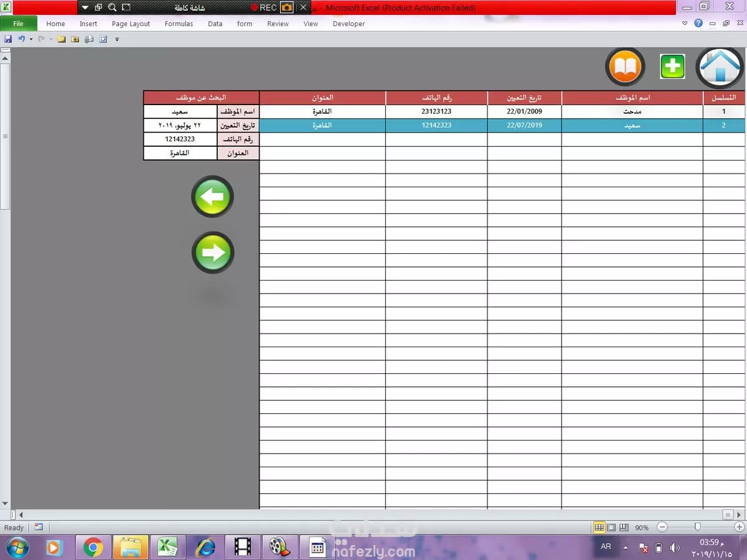Click the Excel taskbar icon
Screen dimensions: 747x560
pos(167,548)
